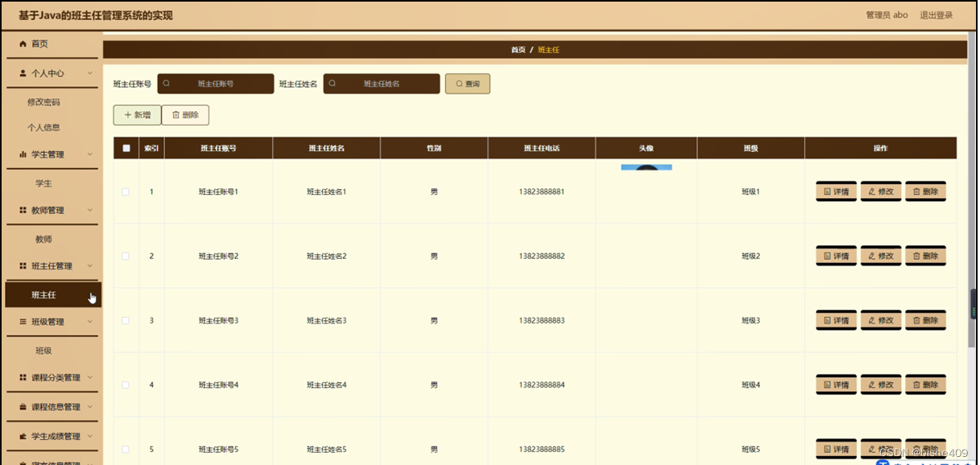The width and height of the screenshot is (980, 465).
Task: Open the 班级 submenu item
Action: (x=43, y=351)
